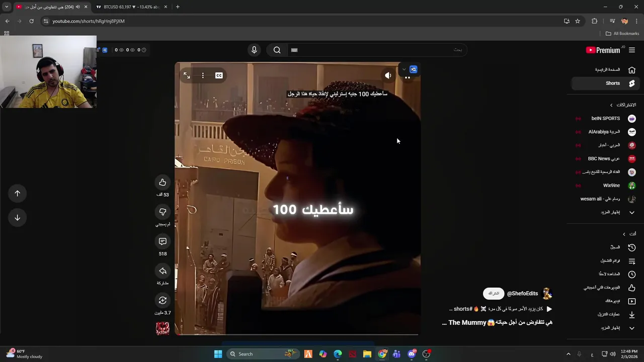Open the AlArabiya channel
The width and height of the screenshot is (644, 362).
click(x=605, y=132)
